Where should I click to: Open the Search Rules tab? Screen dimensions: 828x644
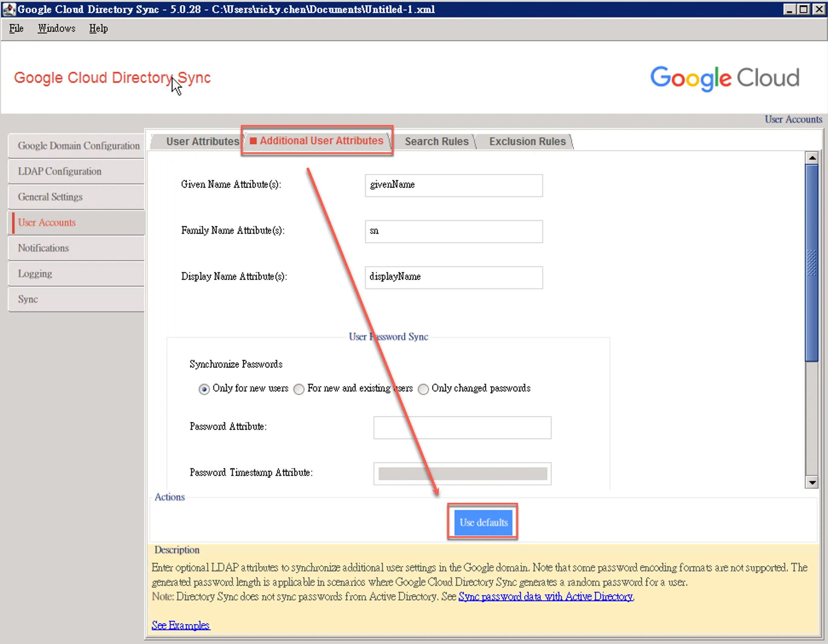tap(437, 142)
